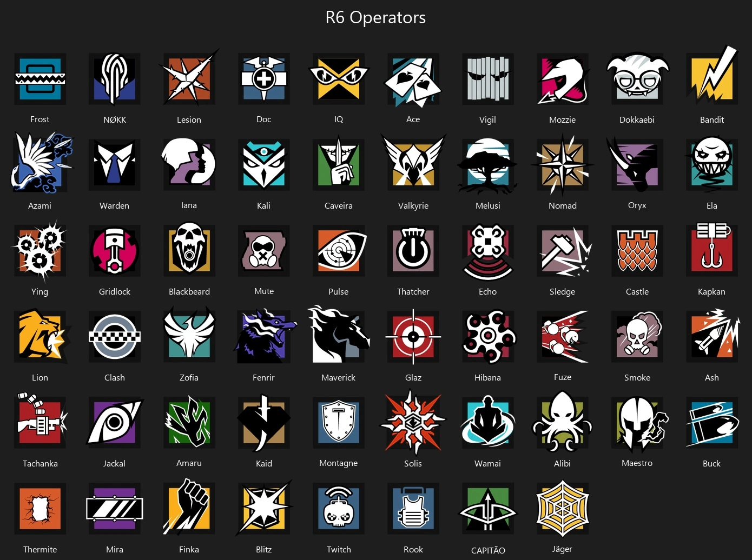Click the R6 Operators title
This screenshot has width=752, height=560.
click(x=375, y=17)
